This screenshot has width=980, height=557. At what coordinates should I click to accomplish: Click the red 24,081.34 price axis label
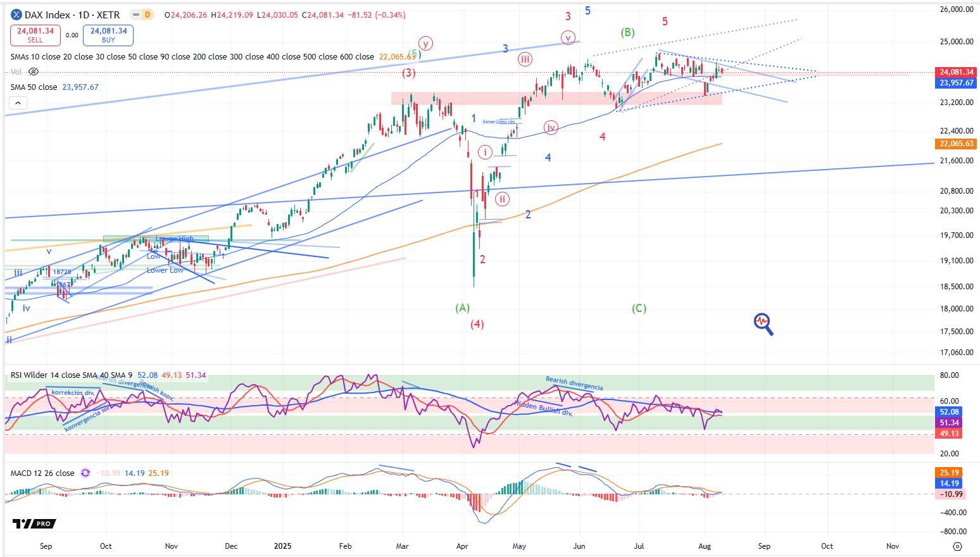(956, 72)
